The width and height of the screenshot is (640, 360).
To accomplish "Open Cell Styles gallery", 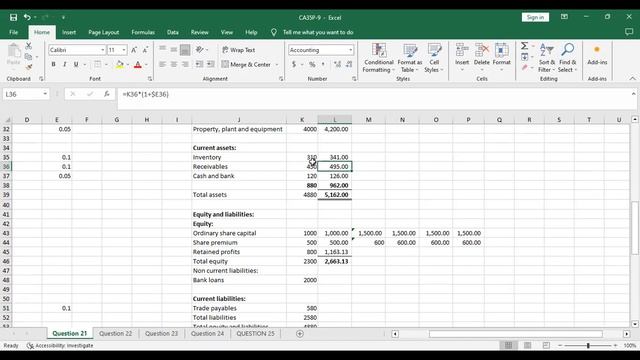I will tap(434, 58).
